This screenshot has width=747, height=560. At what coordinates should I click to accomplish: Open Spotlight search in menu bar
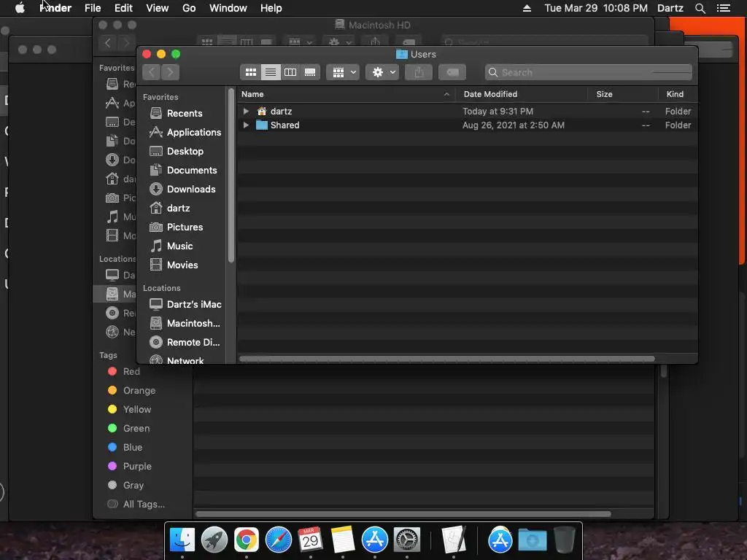[x=700, y=8]
